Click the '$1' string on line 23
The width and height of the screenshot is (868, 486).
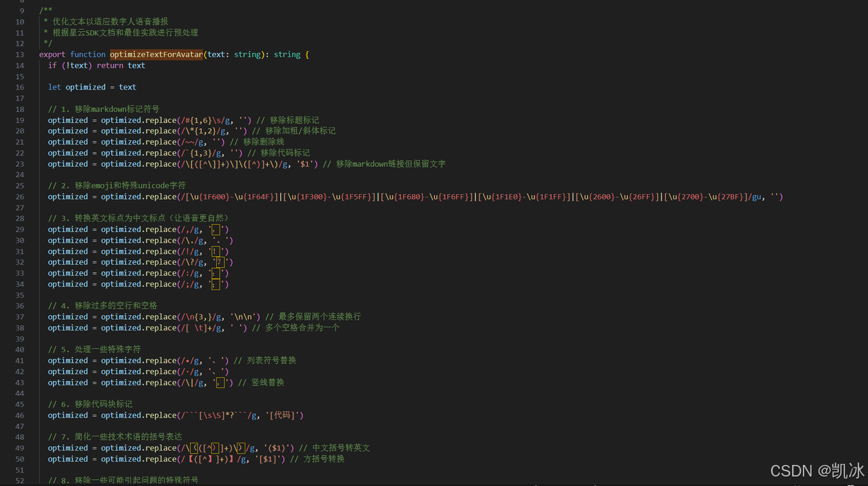tap(305, 164)
